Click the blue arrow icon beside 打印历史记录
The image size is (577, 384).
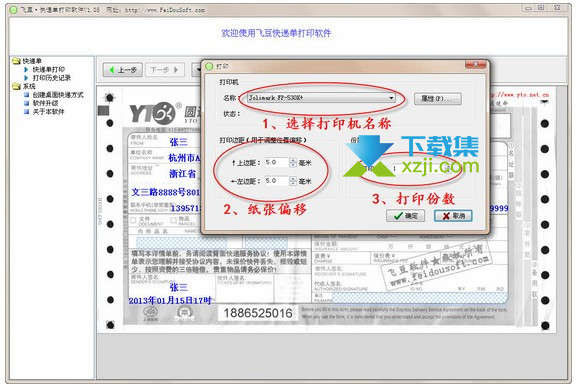point(26,78)
